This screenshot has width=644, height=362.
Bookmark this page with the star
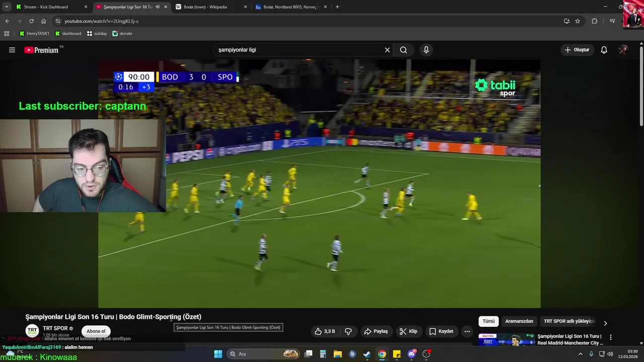578,21
